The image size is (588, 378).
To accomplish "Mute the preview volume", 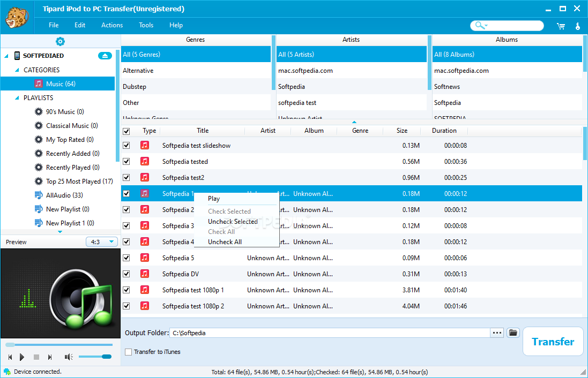I will click(x=69, y=357).
